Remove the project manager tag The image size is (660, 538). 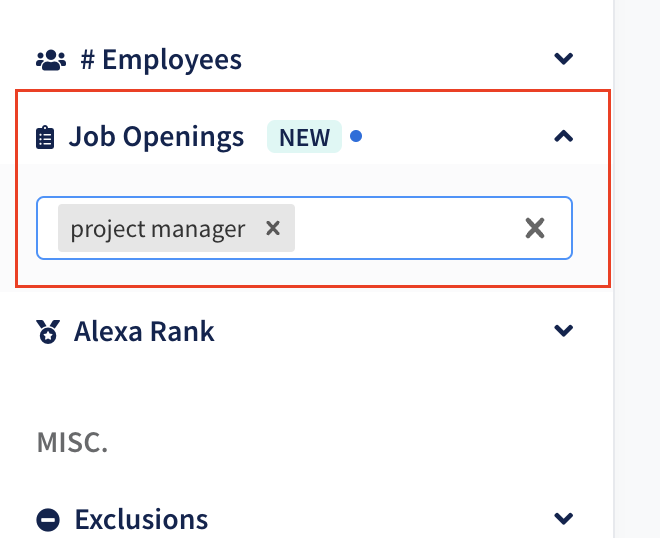click(273, 228)
